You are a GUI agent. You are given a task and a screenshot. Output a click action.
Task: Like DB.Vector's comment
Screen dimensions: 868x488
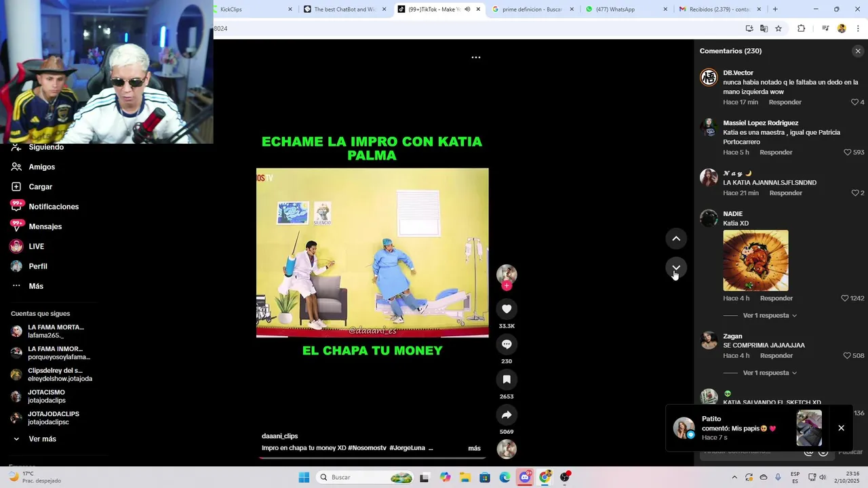854,102
